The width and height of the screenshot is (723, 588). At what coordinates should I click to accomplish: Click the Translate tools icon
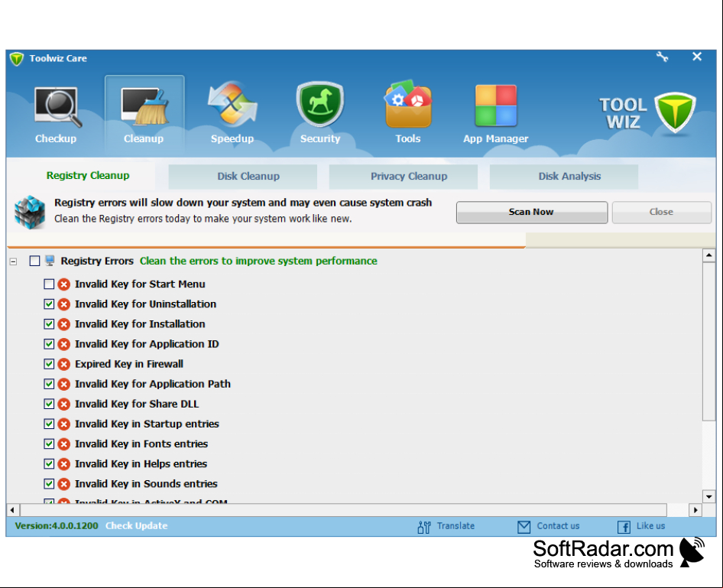[423, 526]
